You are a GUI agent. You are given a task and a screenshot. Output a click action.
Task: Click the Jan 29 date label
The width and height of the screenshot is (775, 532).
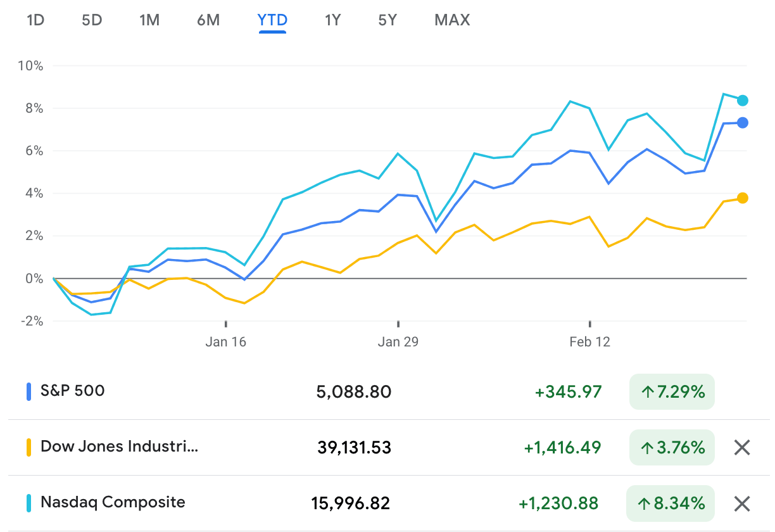398,342
